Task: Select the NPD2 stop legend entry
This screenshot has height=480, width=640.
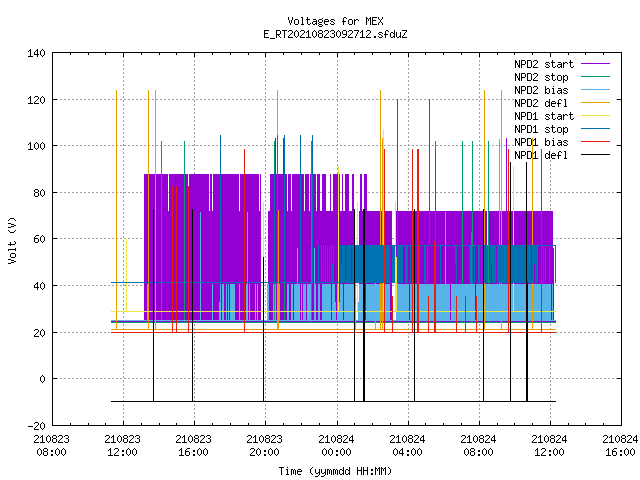Action: (541, 77)
